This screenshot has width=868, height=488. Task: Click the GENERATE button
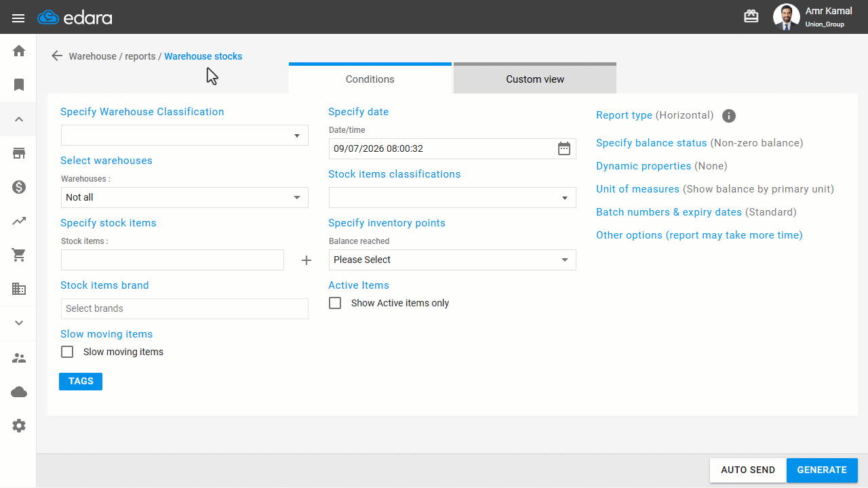point(822,470)
